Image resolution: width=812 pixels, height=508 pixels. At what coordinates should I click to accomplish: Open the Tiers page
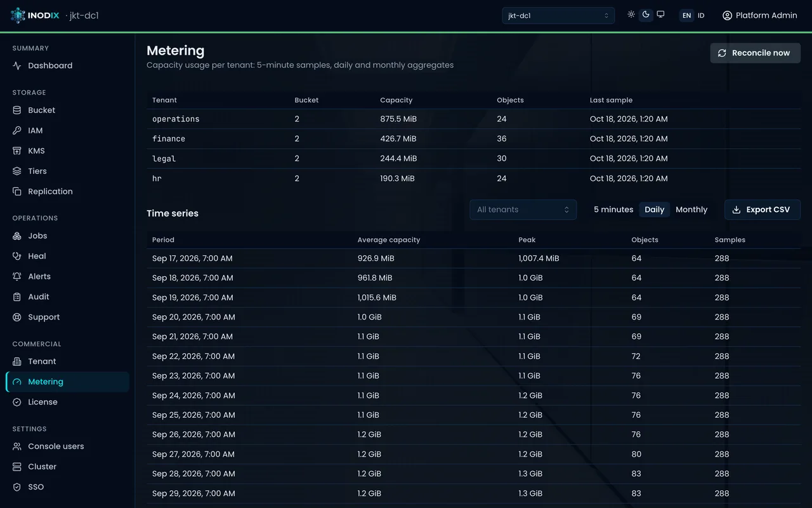[67, 171]
